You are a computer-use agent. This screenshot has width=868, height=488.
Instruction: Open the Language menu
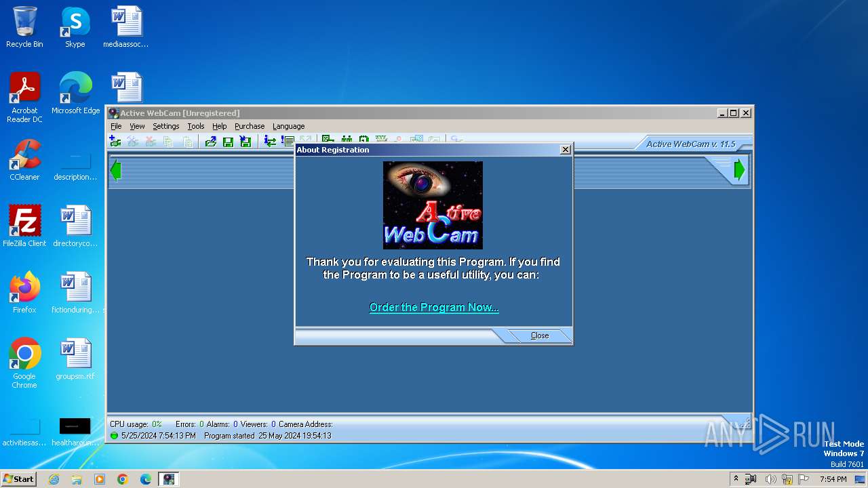coord(289,126)
